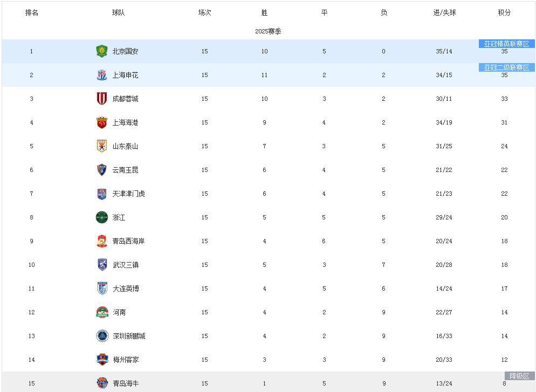Click the Yunnan Yukun team logo
The height and width of the screenshot is (392, 536).
[102, 170]
